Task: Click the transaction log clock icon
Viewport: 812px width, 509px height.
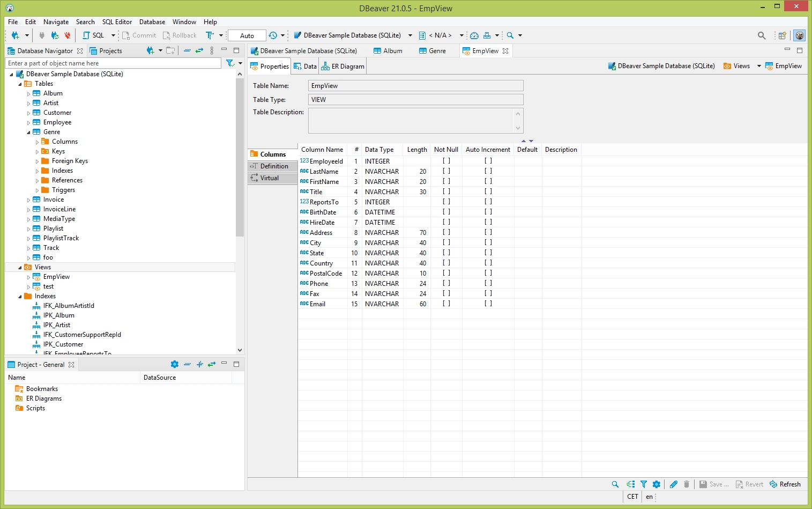Action: [x=273, y=35]
